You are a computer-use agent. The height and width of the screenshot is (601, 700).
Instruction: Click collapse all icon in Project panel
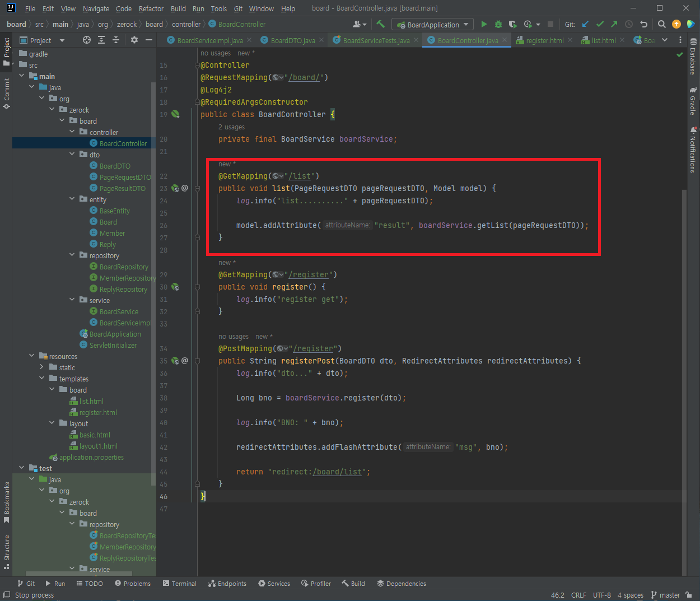pos(116,40)
